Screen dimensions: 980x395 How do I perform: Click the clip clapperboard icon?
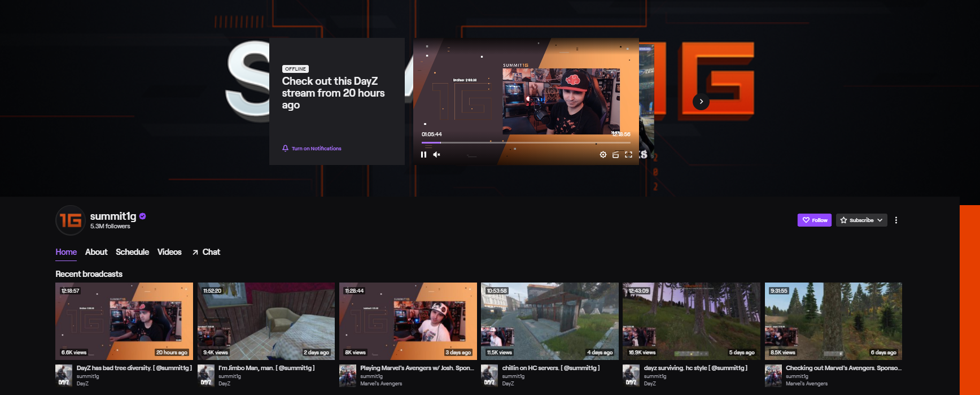coord(615,154)
